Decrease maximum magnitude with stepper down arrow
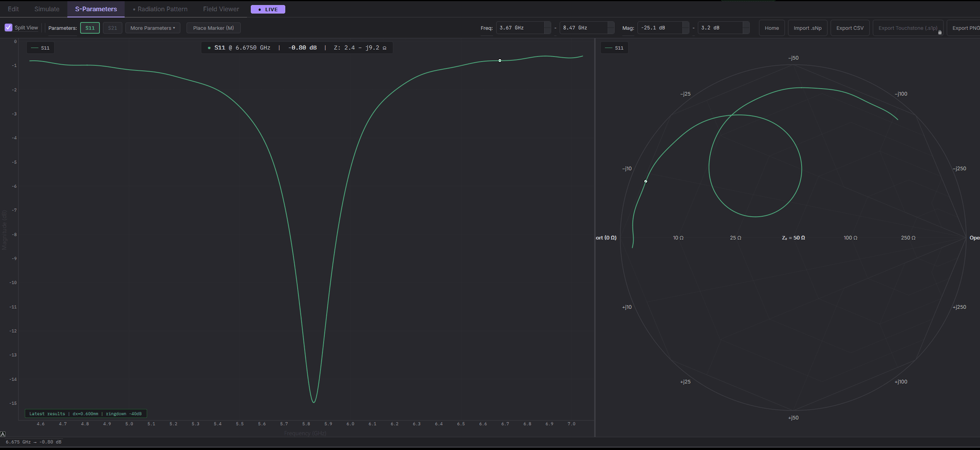The width and height of the screenshot is (980, 450). (746, 31)
